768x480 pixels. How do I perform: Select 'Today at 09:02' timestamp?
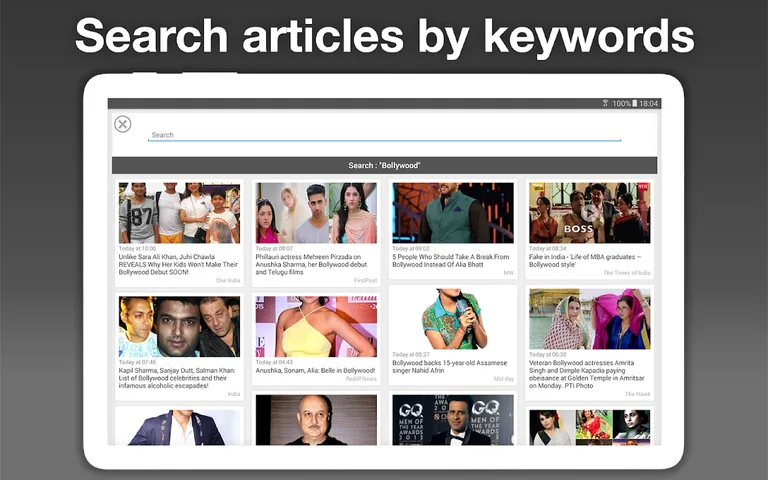click(410, 249)
